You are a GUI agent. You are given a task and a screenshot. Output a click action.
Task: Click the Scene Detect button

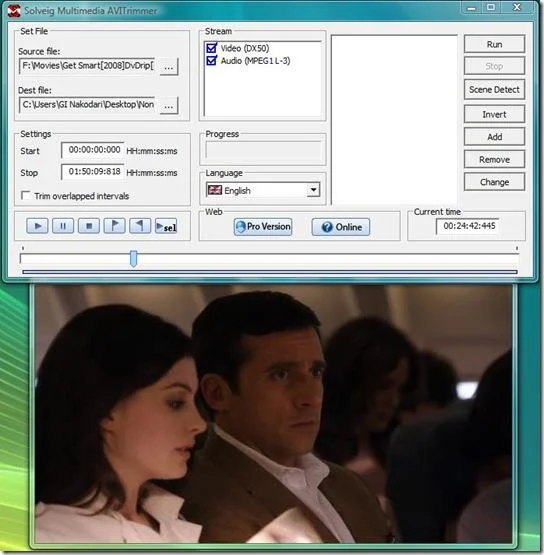tap(494, 90)
